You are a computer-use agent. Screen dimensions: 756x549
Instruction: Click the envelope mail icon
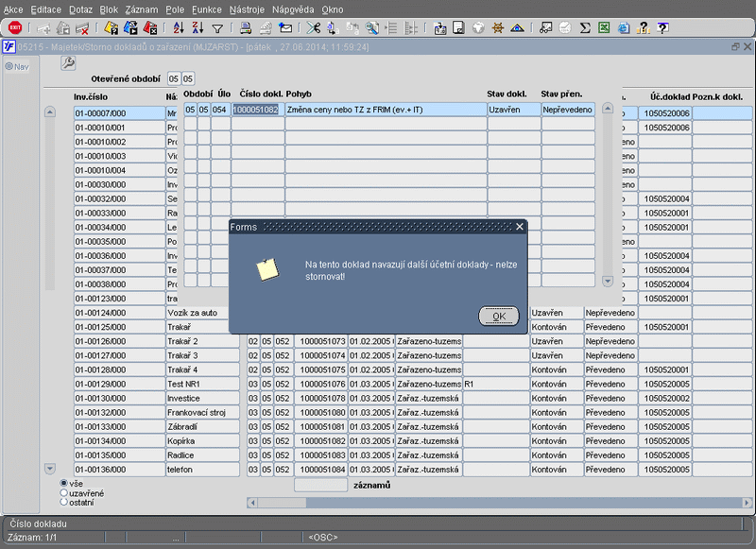285,28
